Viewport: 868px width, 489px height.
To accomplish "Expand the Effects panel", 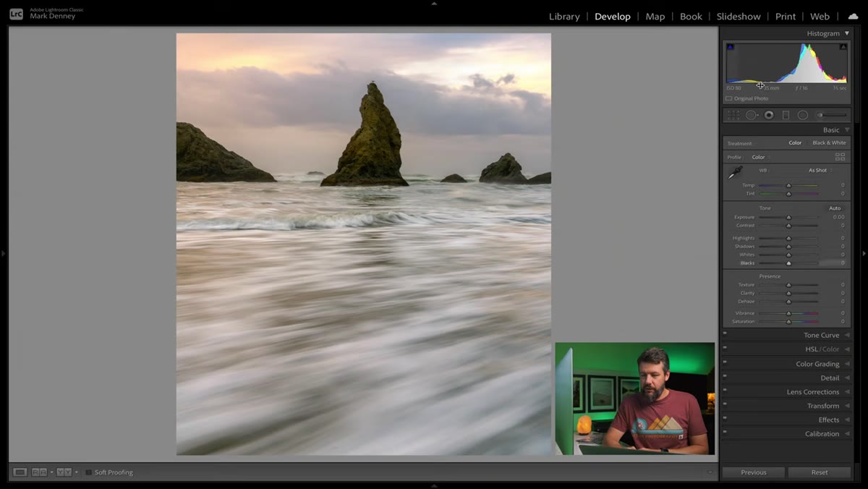I will 847,420.
